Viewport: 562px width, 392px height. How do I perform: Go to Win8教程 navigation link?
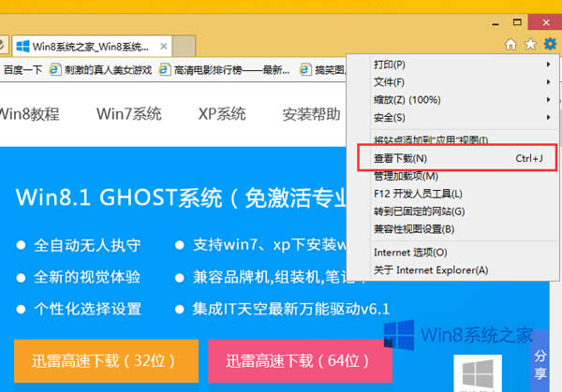pyautogui.click(x=29, y=114)
